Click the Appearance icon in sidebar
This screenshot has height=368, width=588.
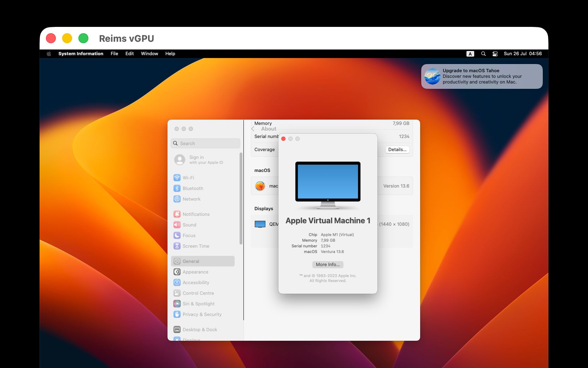177,272
